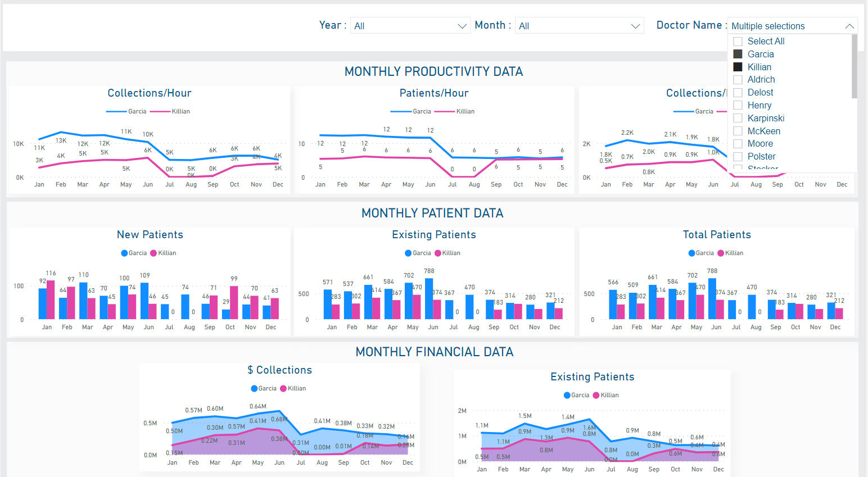Click Garcia legend line in Collections/Hour chart

click(116, 112)
